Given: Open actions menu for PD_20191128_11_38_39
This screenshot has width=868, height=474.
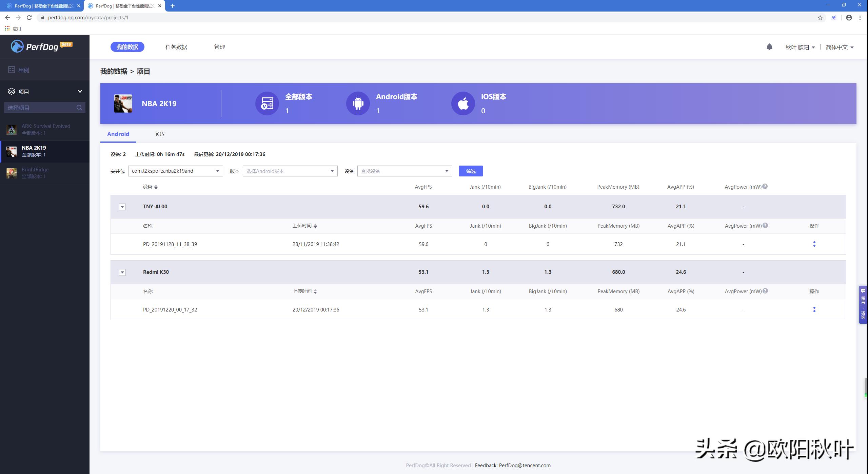Looking at the screenshot, I should tap(814, 244).
